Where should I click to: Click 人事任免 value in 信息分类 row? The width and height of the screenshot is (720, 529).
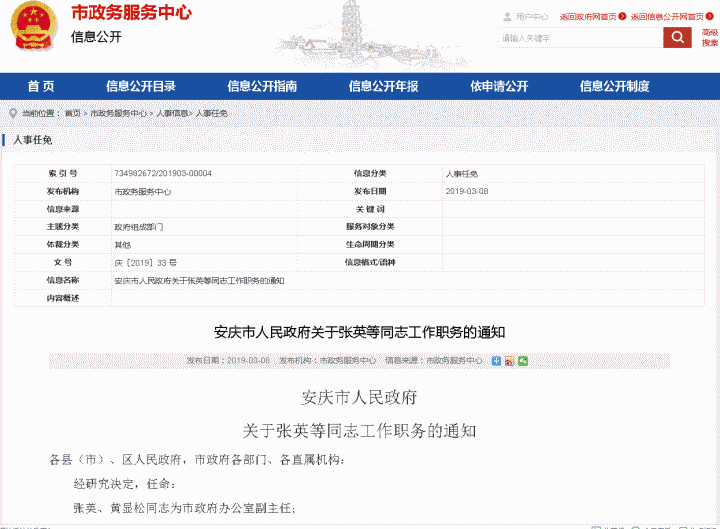pos(461,174)
